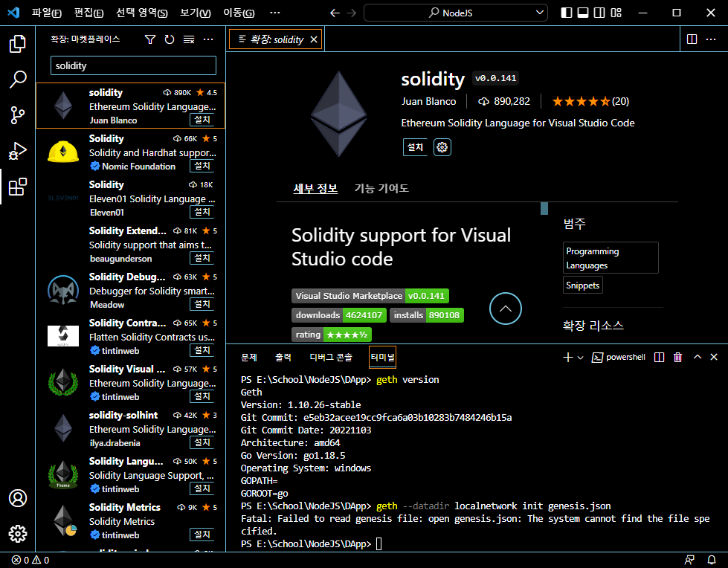This screenshot has height=568, width=728.
Task: Refresh the extensions marketplace list
Action: (170, 39)
